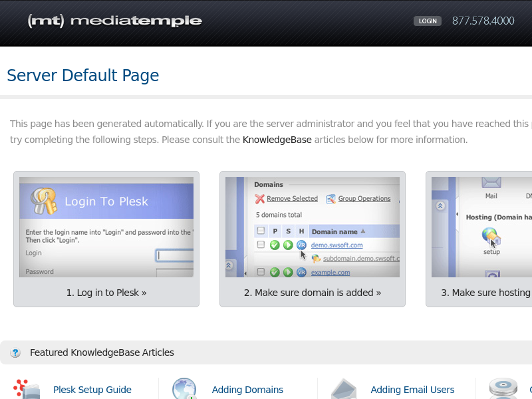The height and width of the screenshot is (399, 532).
Task: Click the disc icon beside Adding Email Users
Action: [503, 388]
